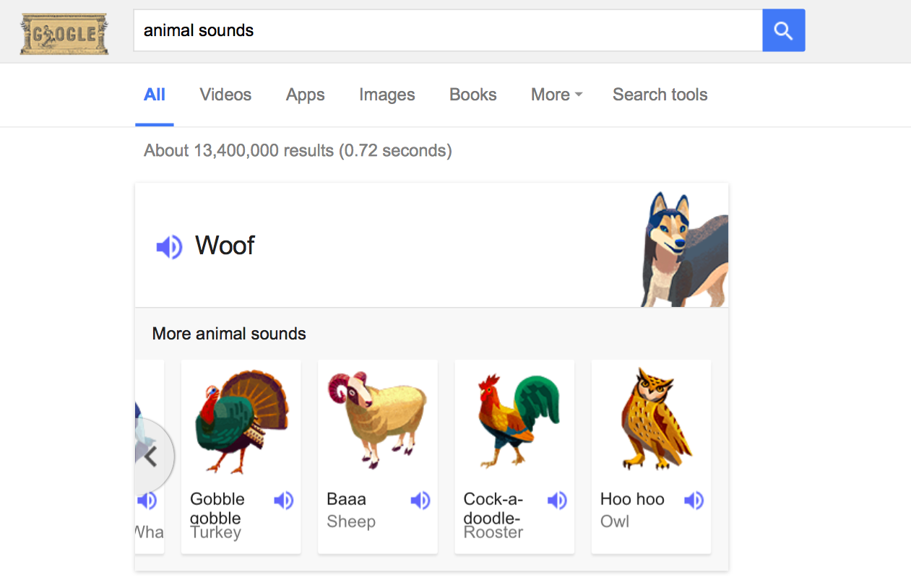Click the Turkey illustration thumbnail
This screenshot has width=911, height=588.
pyautogui.click(x=241, y=419)
